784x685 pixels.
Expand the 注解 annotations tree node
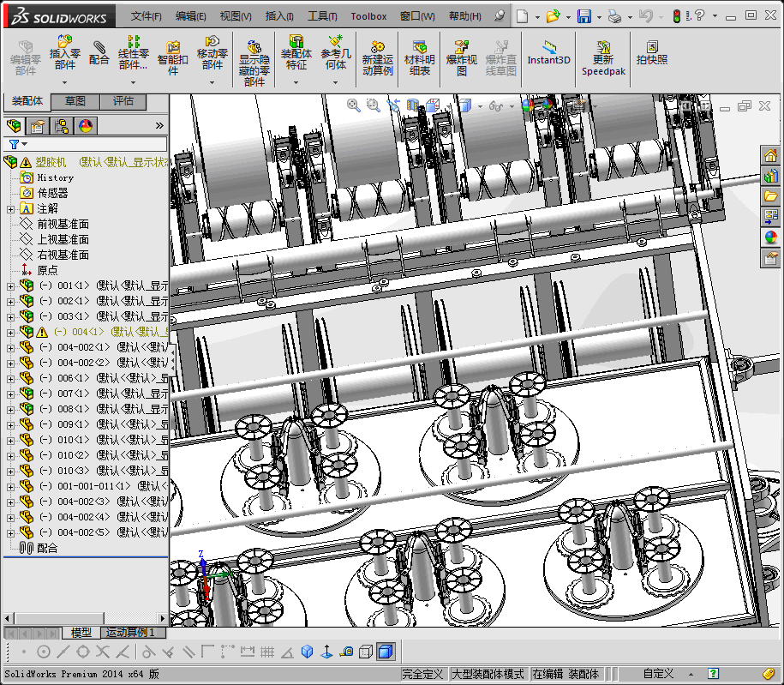click(x=10, y=209)
